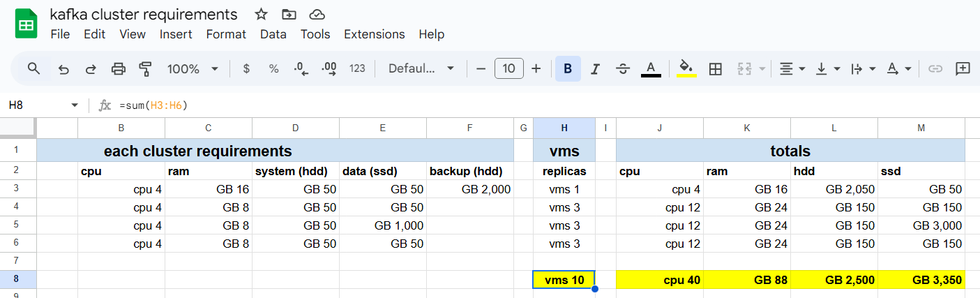Image resolution: width=980 pixels, height=298 pixels.
Task: Select the 'GB 1,000' data cell
Action: 382,225
